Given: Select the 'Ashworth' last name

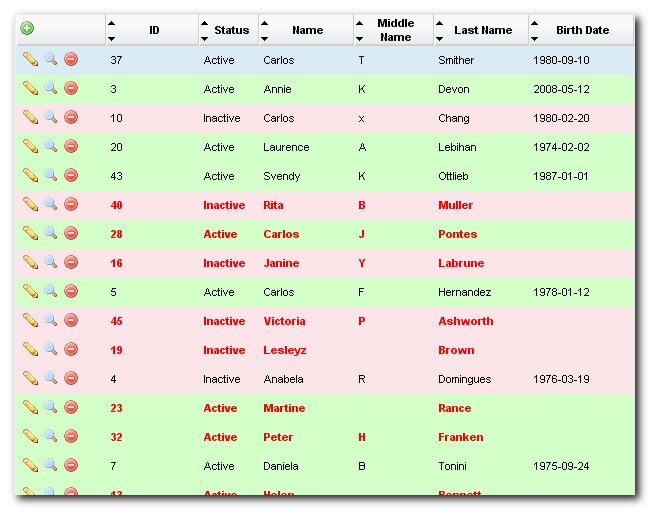Looking at the screenshot, I should [x=466, y=321].
